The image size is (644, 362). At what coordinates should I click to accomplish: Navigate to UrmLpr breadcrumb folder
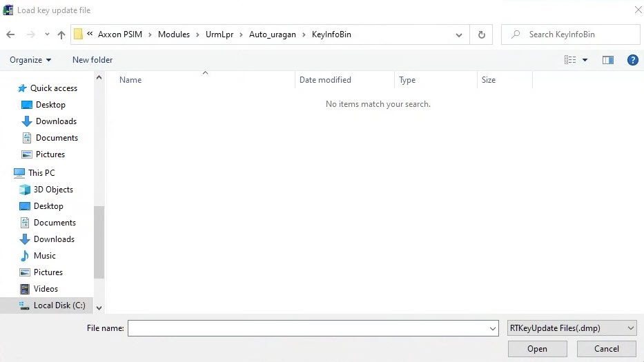pos(219,34)
